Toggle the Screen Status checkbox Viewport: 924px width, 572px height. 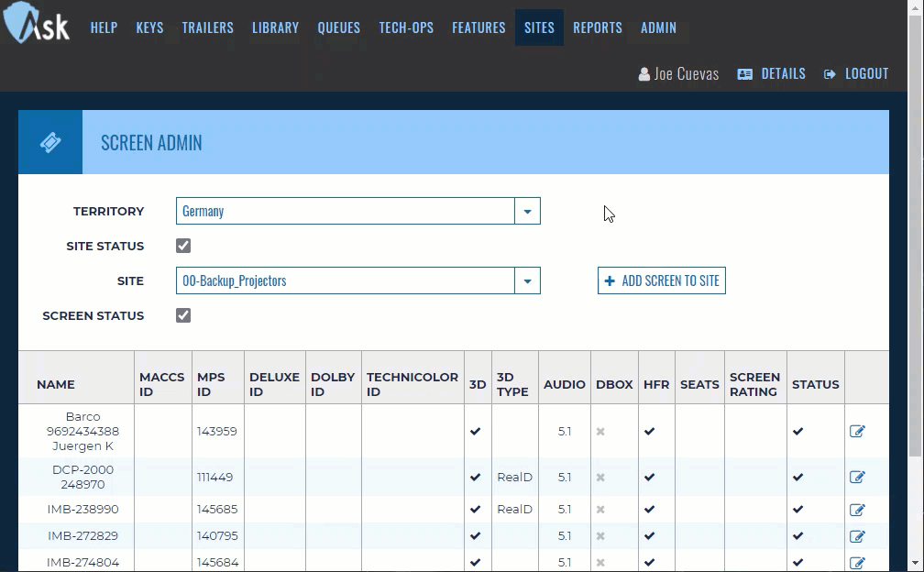pyautogui.click(x=183, y=315)
